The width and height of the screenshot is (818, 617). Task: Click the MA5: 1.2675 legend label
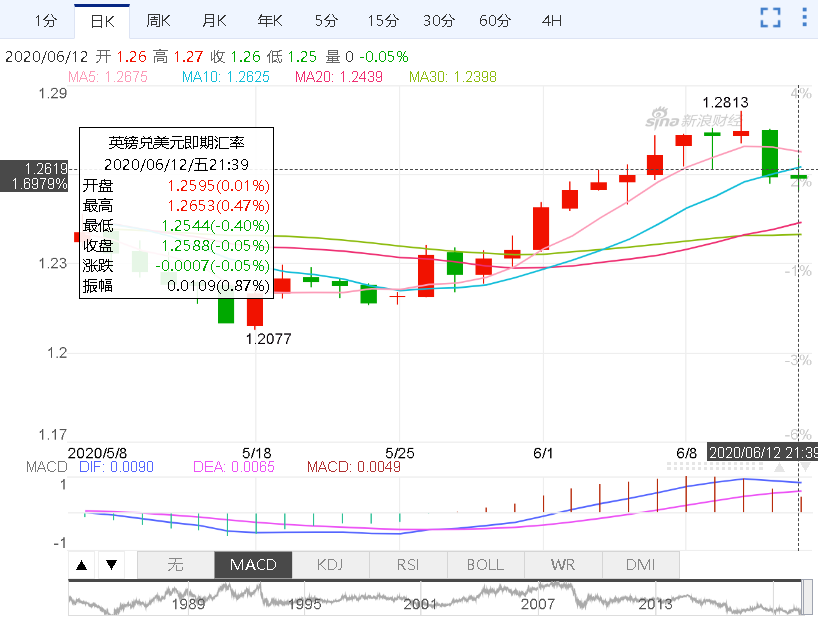pyautogui.click(x=108, y=77)
